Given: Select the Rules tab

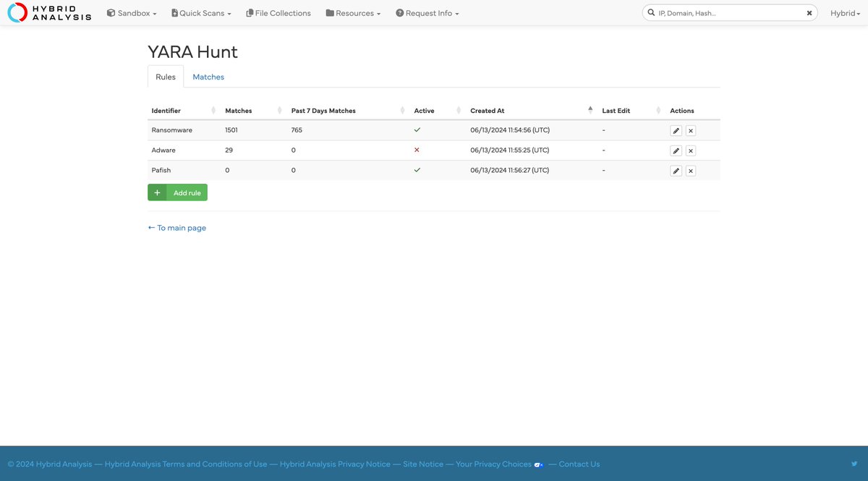Looking at the screenshot, I should point(166,77).
